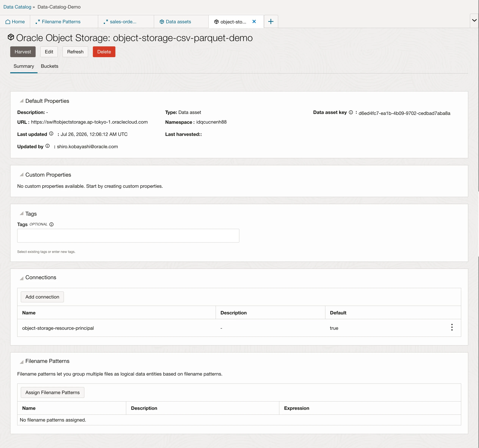Open the Summary sub-tab
Viewport: 479px width, 448px height.
pos(24,66)
